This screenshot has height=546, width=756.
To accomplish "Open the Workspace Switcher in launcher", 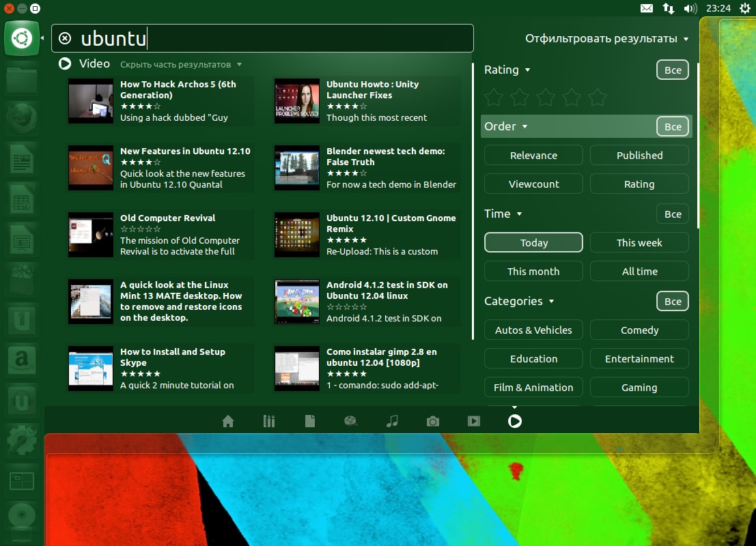I will [x=22, y=480].
